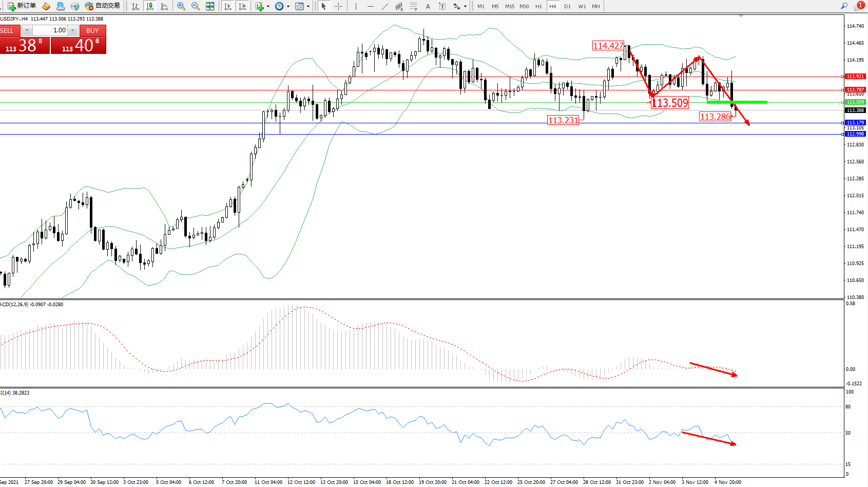Screen dimensions: 868x487
Task: Switch chart to line chart mode
Action: click(x=164, y=6)
